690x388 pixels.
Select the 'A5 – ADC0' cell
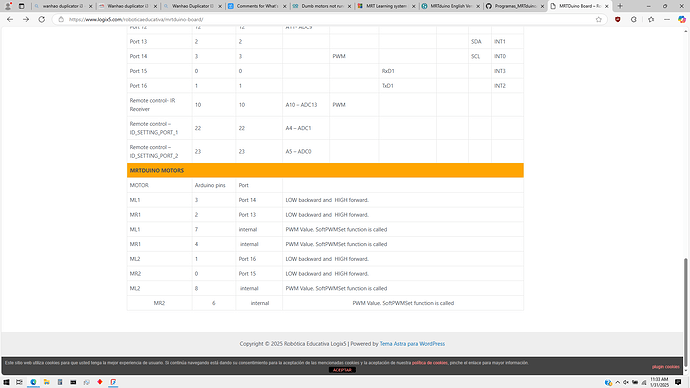306,151
